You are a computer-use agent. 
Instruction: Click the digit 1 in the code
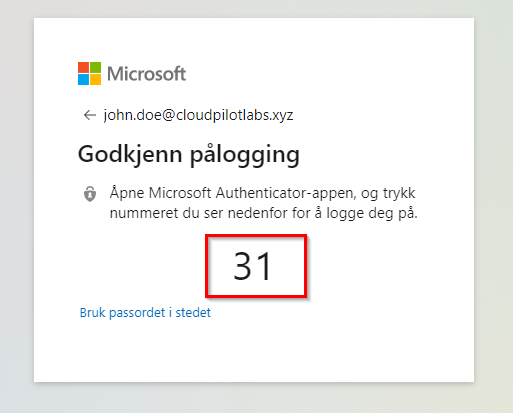click(x=264, y=266)
